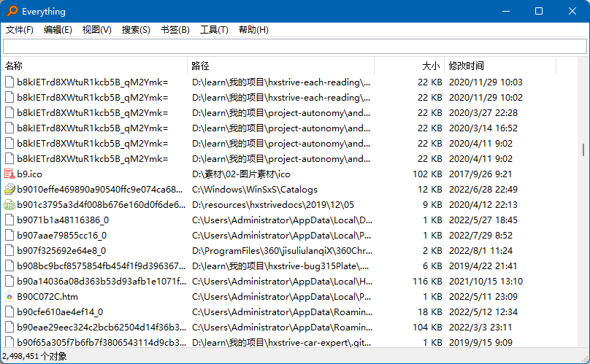The width and height of the screenshot is (590, 364).
Task: Open the 视图(V) menu
Action: (97, 30)
